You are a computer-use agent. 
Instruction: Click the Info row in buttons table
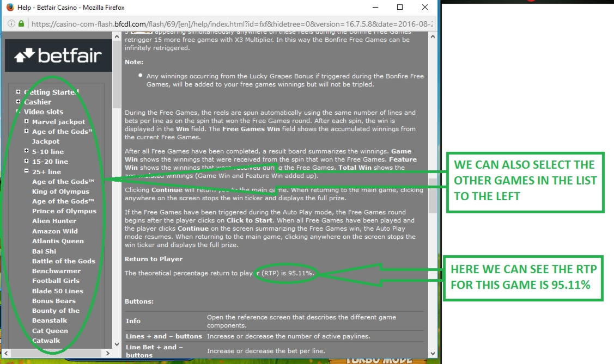tap(274, 321)
